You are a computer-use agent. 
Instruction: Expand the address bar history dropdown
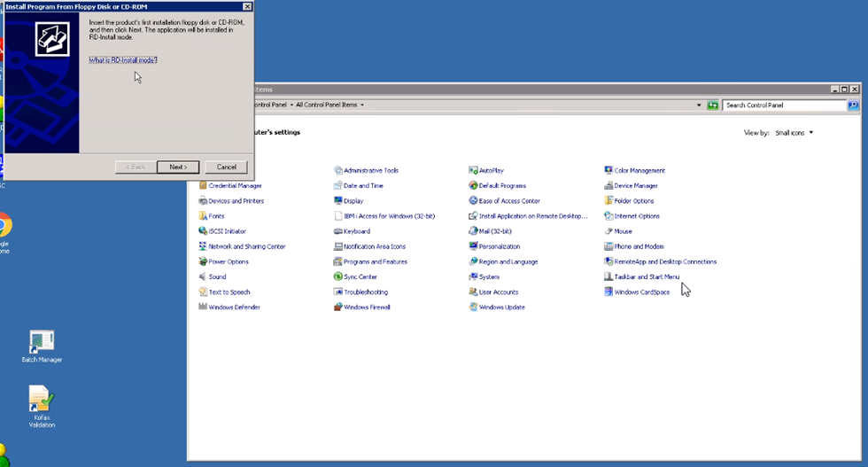[699, 105]
